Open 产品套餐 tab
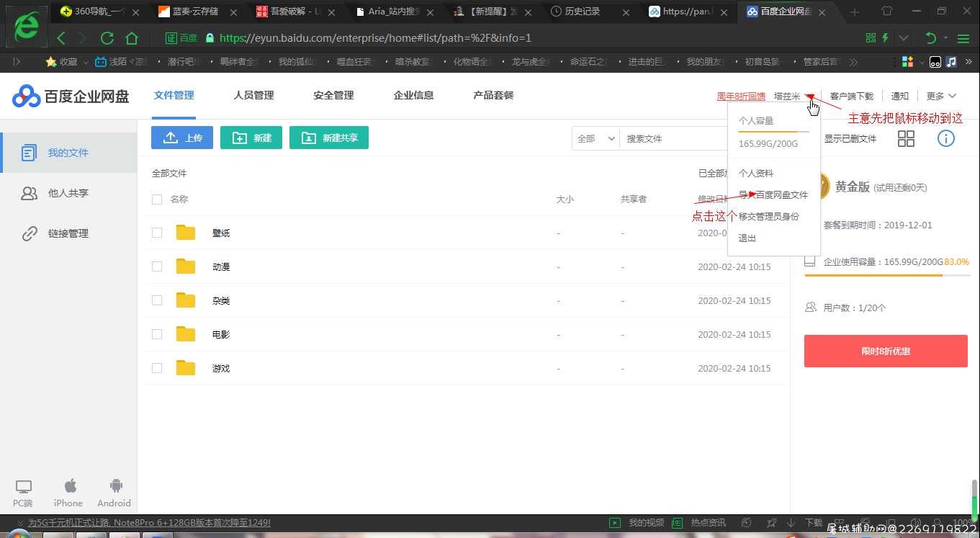The image size is (980, 538). (493, 95)
